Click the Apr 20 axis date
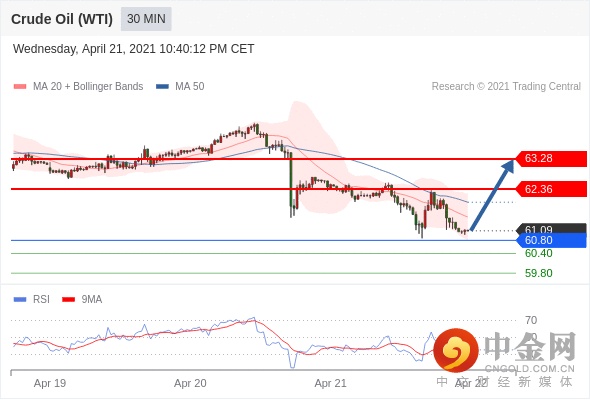The image size is (590, 400). point(190,383)
